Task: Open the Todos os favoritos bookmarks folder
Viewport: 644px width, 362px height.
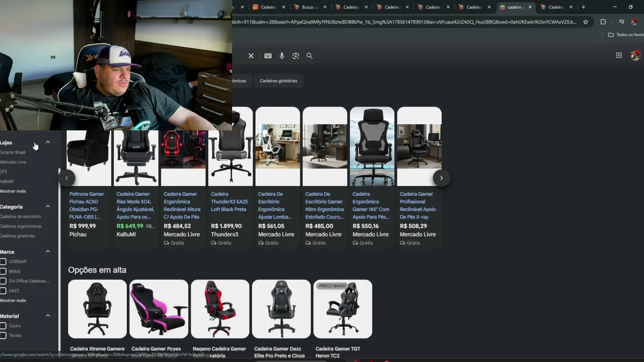Action: coord(626,35)
